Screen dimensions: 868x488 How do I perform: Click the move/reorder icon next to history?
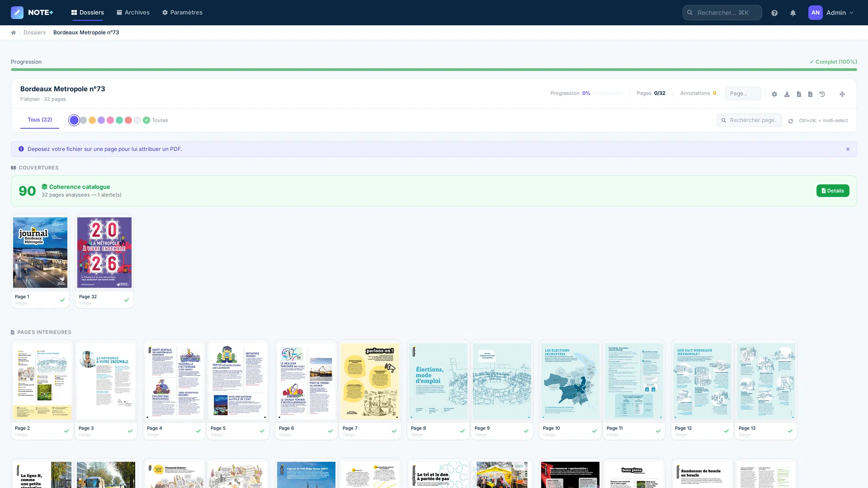pyautogui.click(x=842, y=94)
